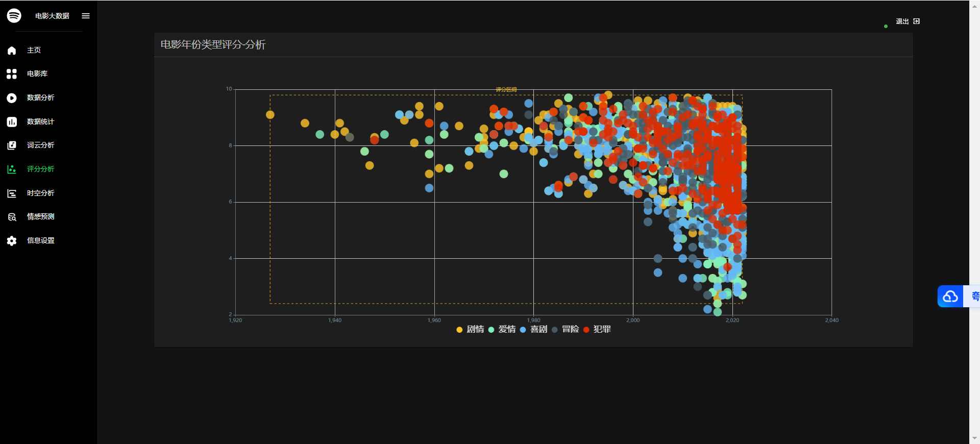Click the green online status dot
Image resolution: width=980 pixels, height=444 pixels.
coord(886,26)
